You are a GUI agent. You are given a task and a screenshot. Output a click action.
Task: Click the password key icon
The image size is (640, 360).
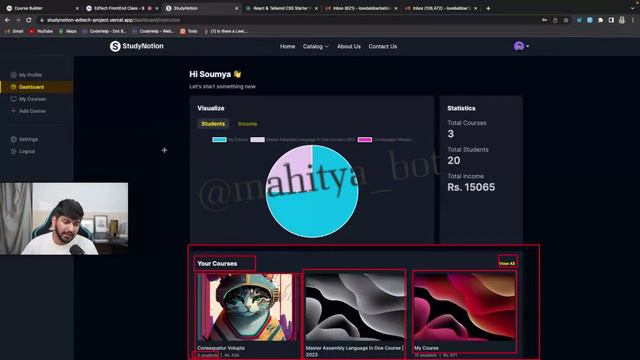point(544,20)
